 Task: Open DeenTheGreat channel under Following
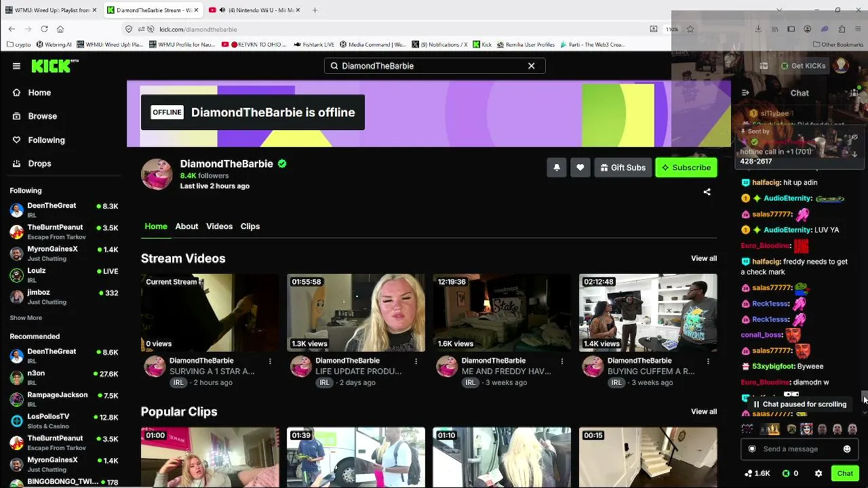(64, 210)
